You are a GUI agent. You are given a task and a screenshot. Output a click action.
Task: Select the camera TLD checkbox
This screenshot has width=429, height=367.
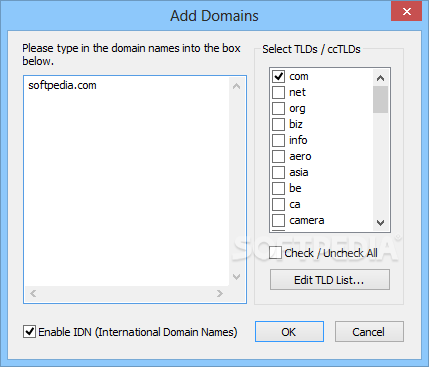pos(278,220)
